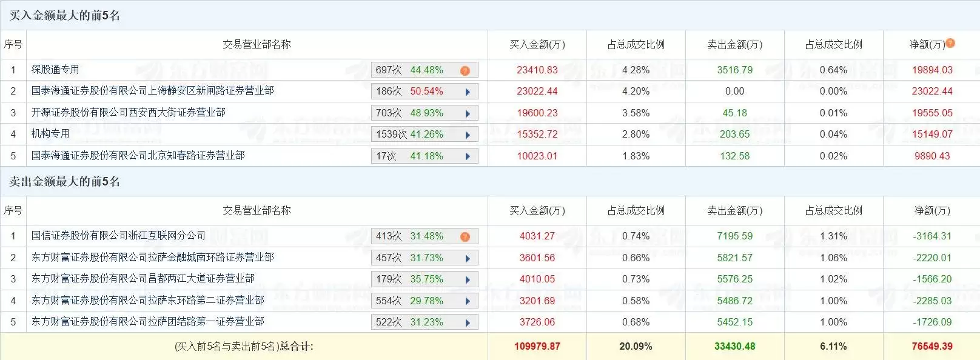This screenshot has width=980, height=360.
Task: Open 东方财富证券昌都两江大道证券营业部 link
Action: point(143,279)
